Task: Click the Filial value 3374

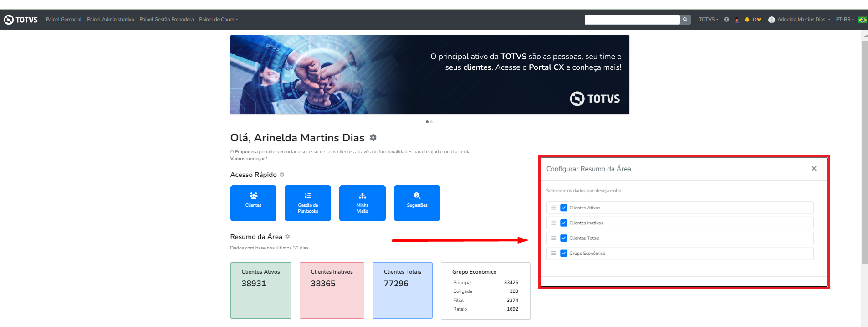Action: pos(512,301)
